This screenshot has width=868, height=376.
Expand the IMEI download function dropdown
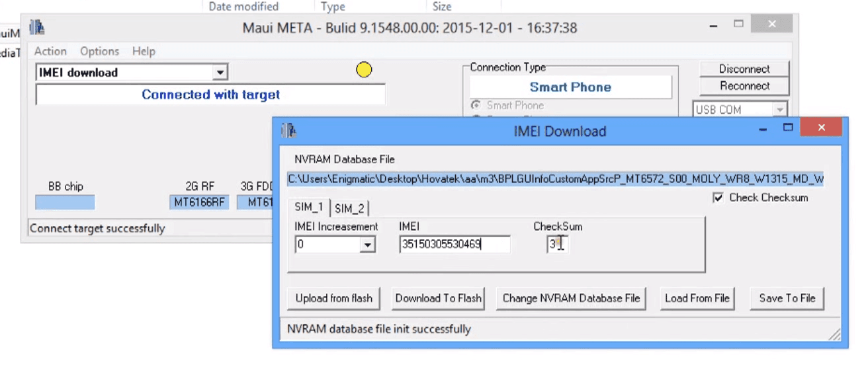click(220, 73)
